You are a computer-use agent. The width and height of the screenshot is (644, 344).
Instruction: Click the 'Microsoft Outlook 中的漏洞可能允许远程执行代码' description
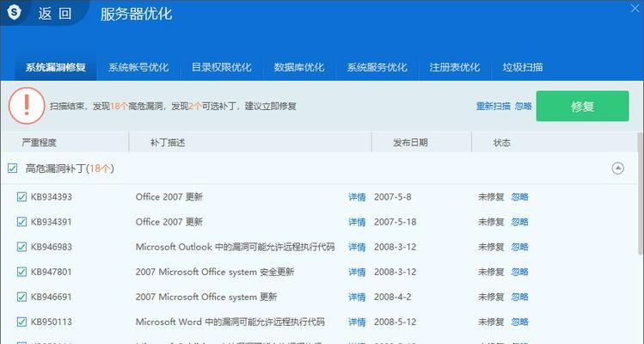[x=235, y=247]
